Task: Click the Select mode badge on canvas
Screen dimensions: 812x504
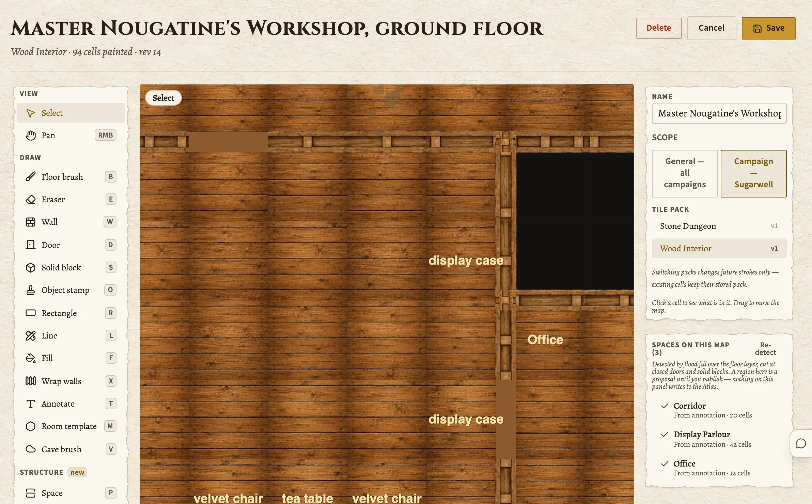Action: coord(163,98)
